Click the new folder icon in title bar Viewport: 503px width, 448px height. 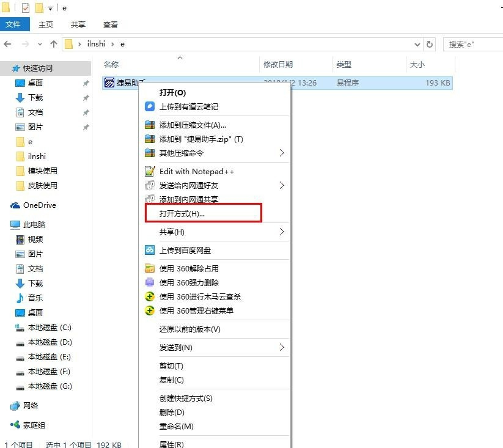pyautogui.click(x=39, y=8)
